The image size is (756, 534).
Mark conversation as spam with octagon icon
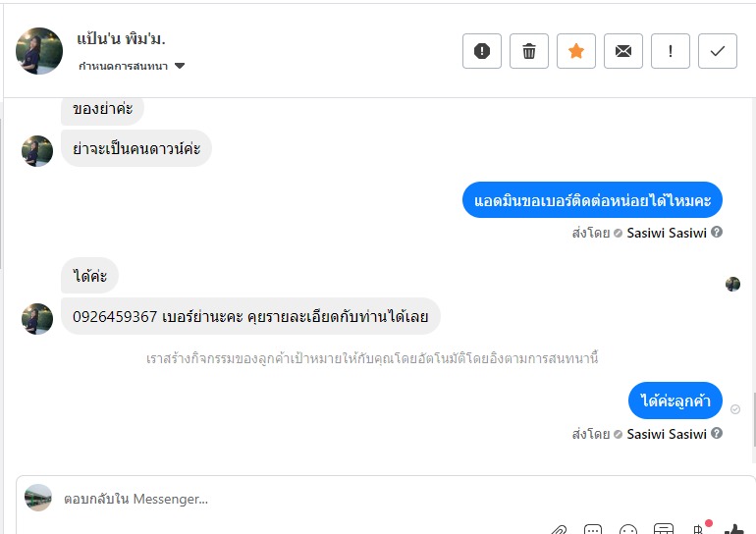point(482,51)
